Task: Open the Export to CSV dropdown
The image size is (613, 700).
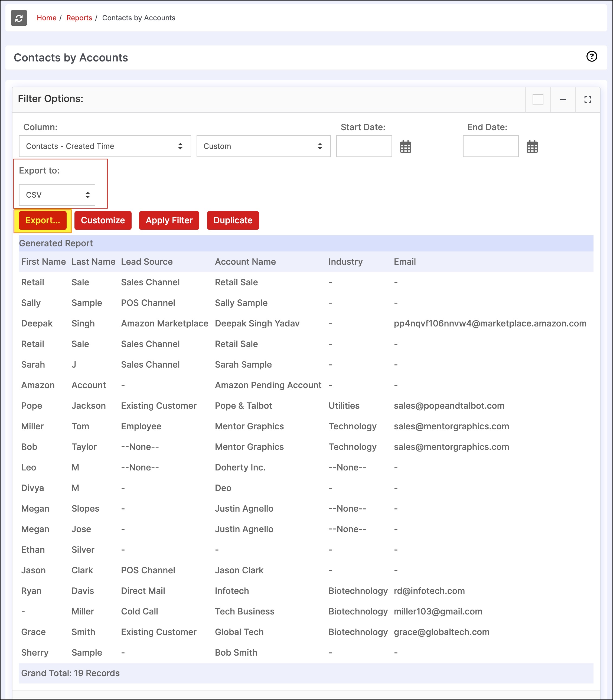Action: (57, 195)
